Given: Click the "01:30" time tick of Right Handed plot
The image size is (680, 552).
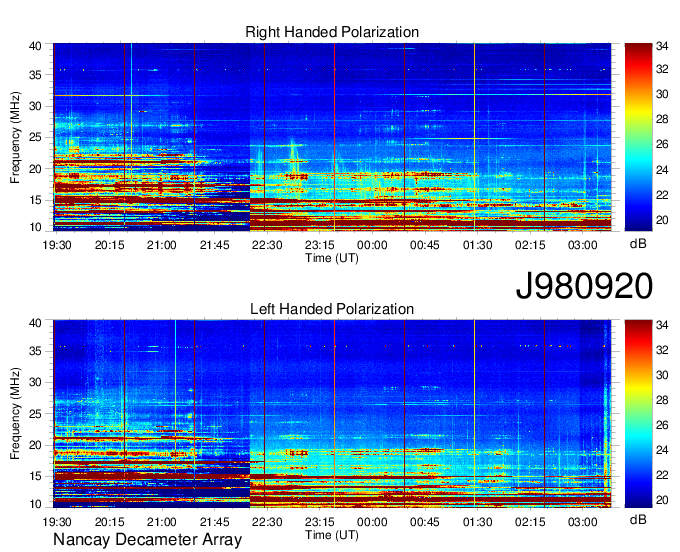Looking at the screenshot, I should pyautogui.click(x=477, y=245).
